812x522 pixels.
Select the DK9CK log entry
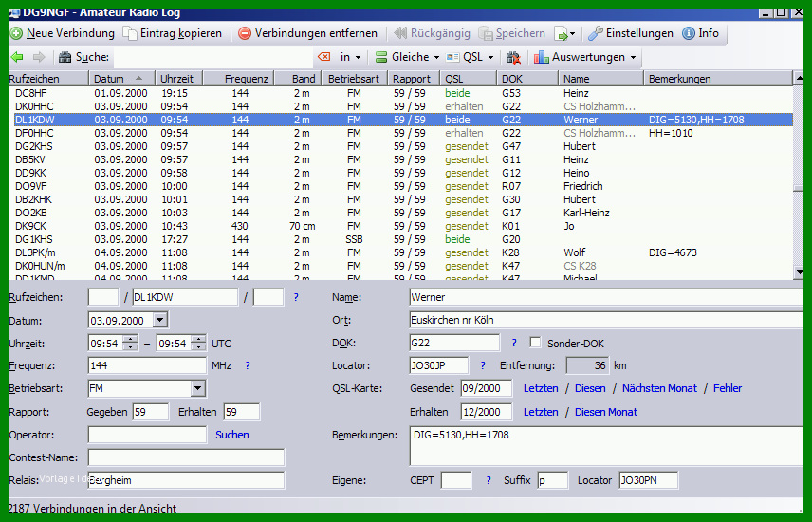point(403,226)
